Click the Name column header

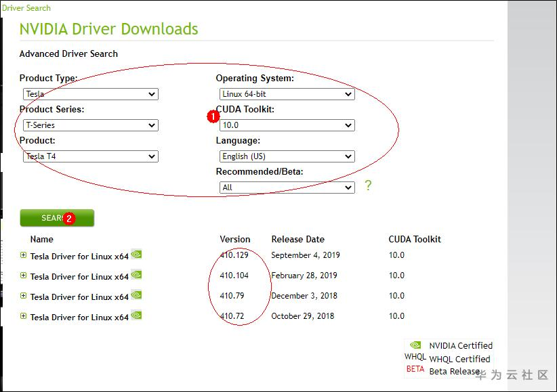41,239
